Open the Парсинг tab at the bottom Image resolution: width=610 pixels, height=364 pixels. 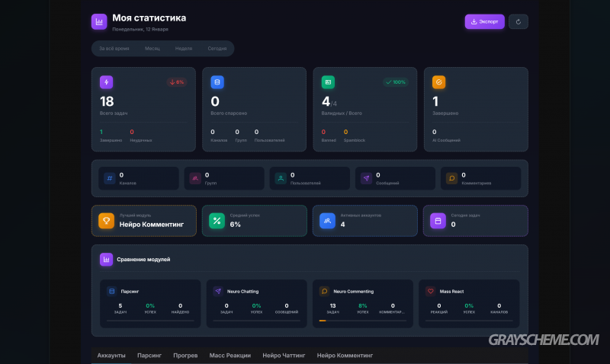pos(149,356)
